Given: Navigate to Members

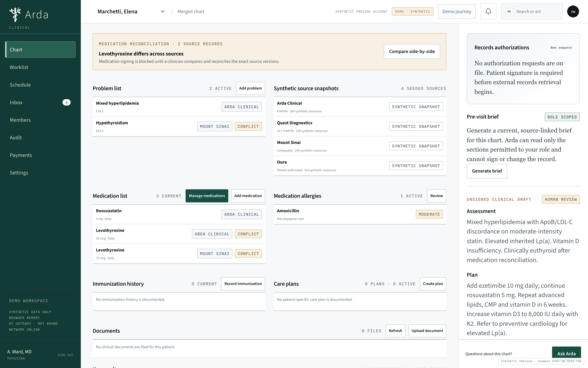Looking at the screenshot, I should [x=40, y=120].
